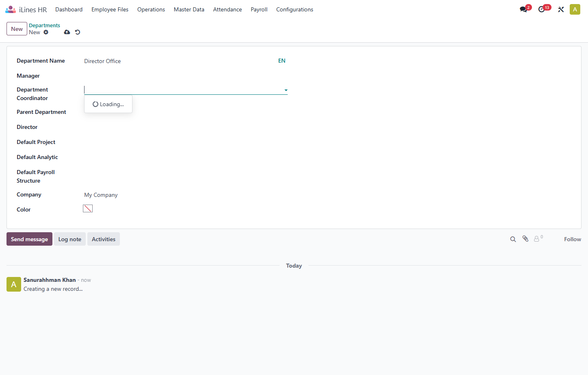
Task: Open the Dashboard menu
Action: click(x=69, y=9)
